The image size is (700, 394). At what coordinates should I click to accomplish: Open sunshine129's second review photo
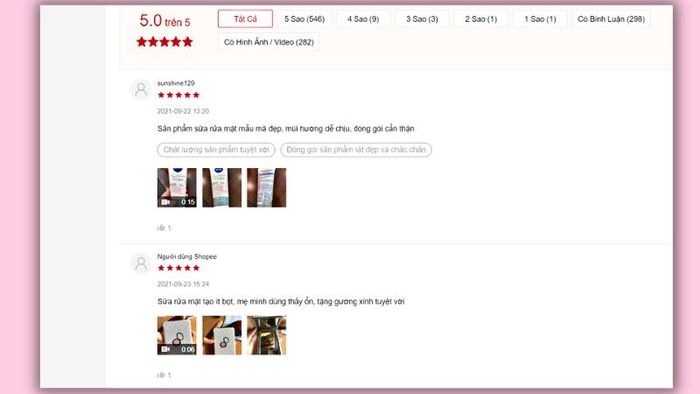(221, 187)
